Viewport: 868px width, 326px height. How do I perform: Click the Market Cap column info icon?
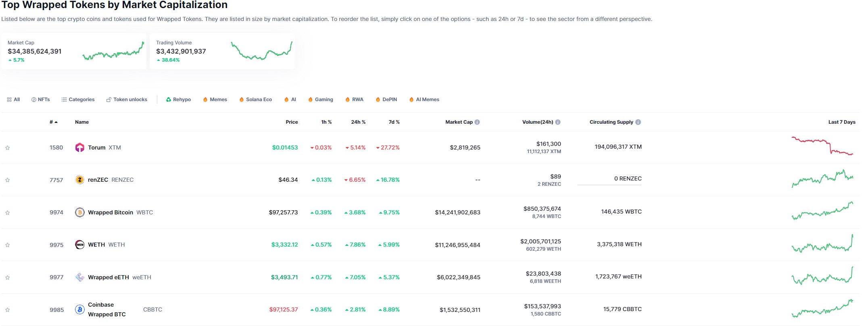(477, 122)
